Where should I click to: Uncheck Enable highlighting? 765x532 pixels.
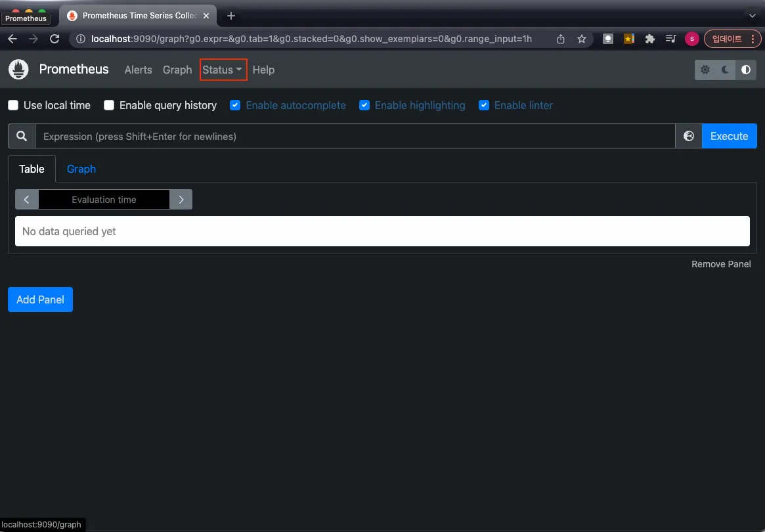364,106
